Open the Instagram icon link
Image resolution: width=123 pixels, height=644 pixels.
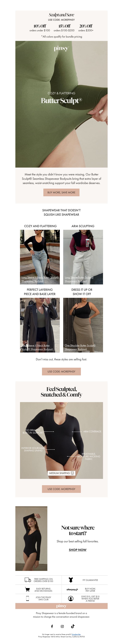coord(62,626)
